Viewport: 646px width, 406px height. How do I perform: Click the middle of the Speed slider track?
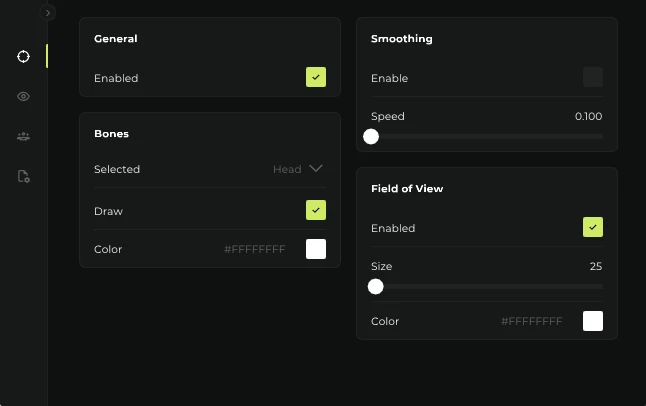487,136
